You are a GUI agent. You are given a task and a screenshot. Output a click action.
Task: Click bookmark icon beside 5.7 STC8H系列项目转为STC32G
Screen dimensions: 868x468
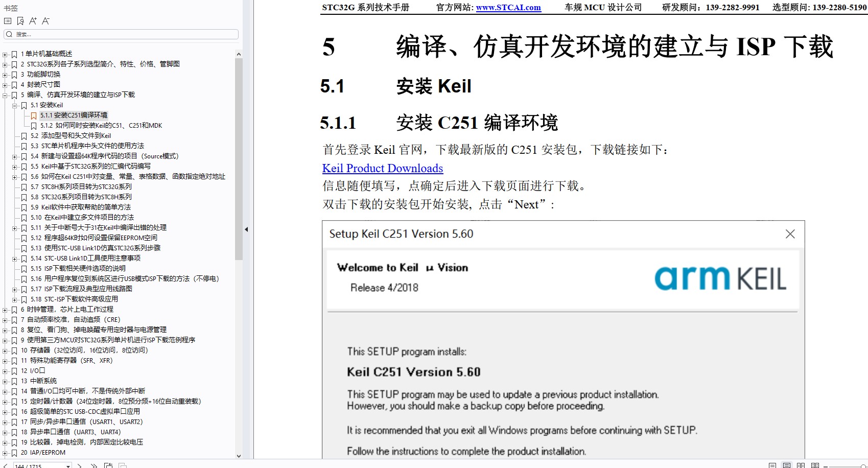(x=24, y=187)
